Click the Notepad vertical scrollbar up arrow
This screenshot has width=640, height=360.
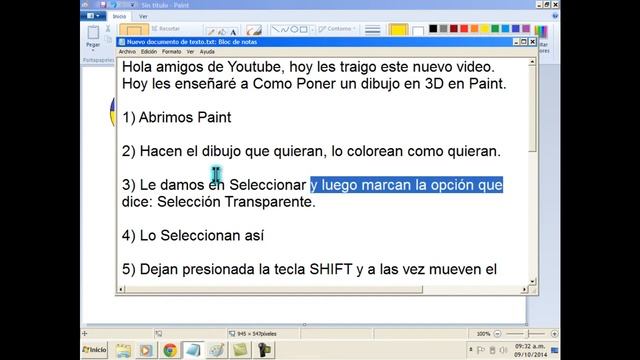532,62
